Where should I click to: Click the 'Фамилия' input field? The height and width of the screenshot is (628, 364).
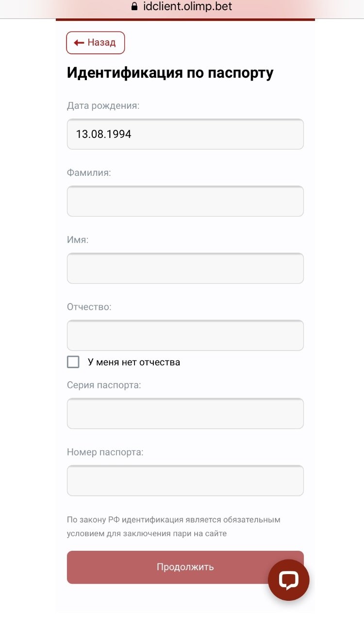[x=185, y=201]
